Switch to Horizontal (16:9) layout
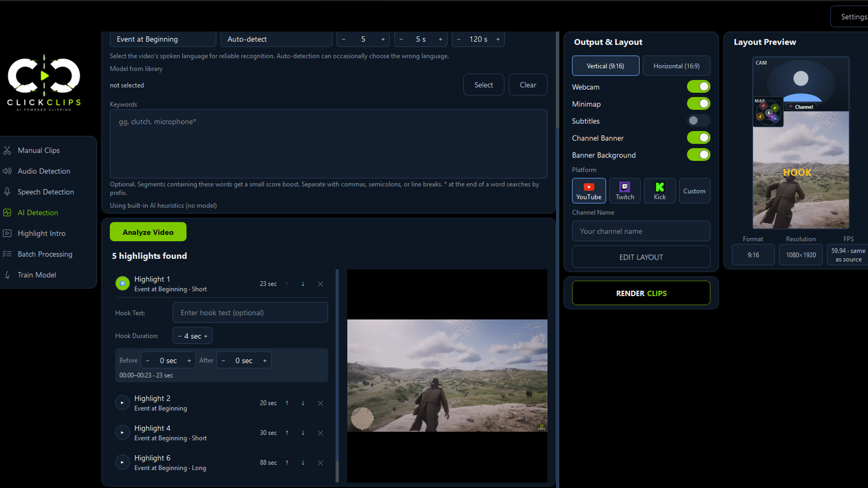 676,66
